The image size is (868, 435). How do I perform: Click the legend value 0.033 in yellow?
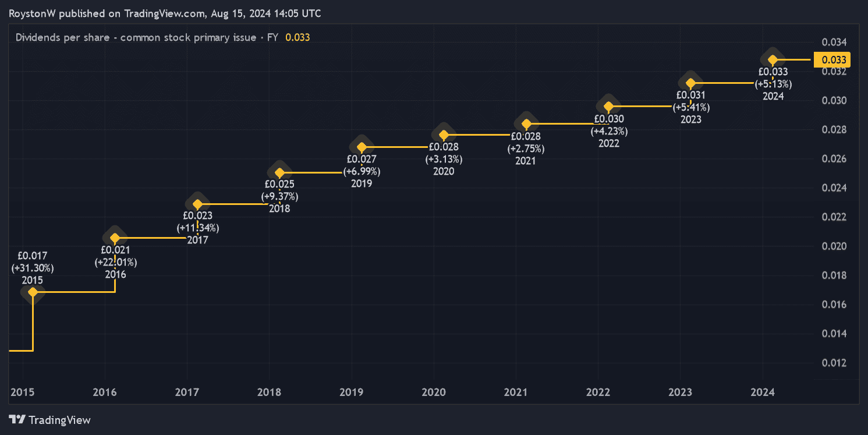297,37
